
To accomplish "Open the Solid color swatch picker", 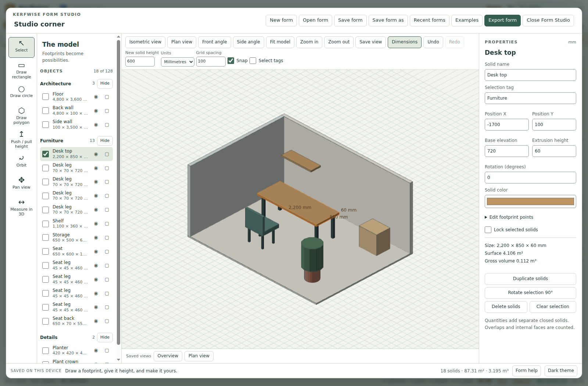I will [x=530, y=201].
